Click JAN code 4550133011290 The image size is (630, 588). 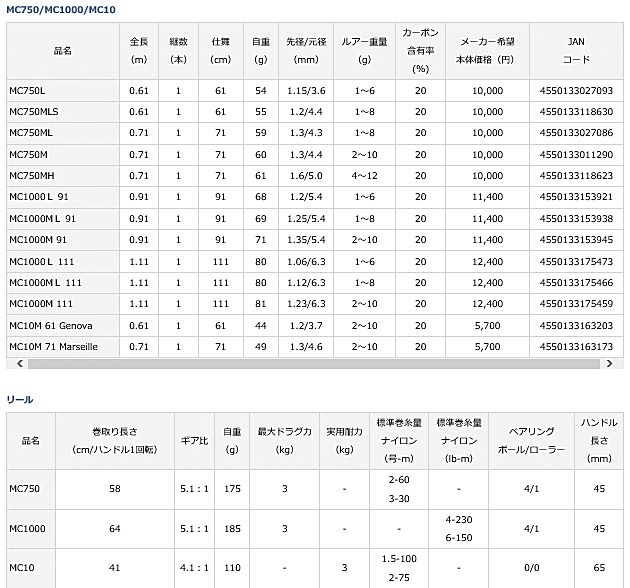click(576, 154)
